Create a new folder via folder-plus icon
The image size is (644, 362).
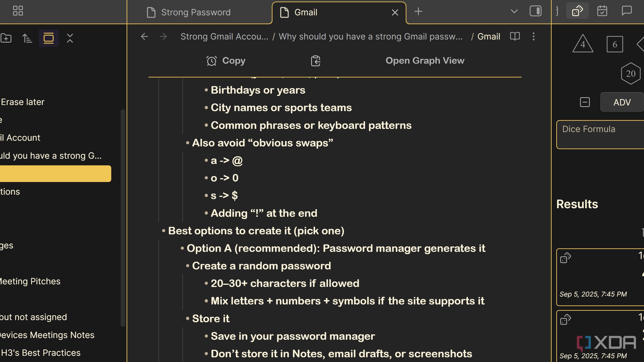pyautogui.click(x=6, y=38)
